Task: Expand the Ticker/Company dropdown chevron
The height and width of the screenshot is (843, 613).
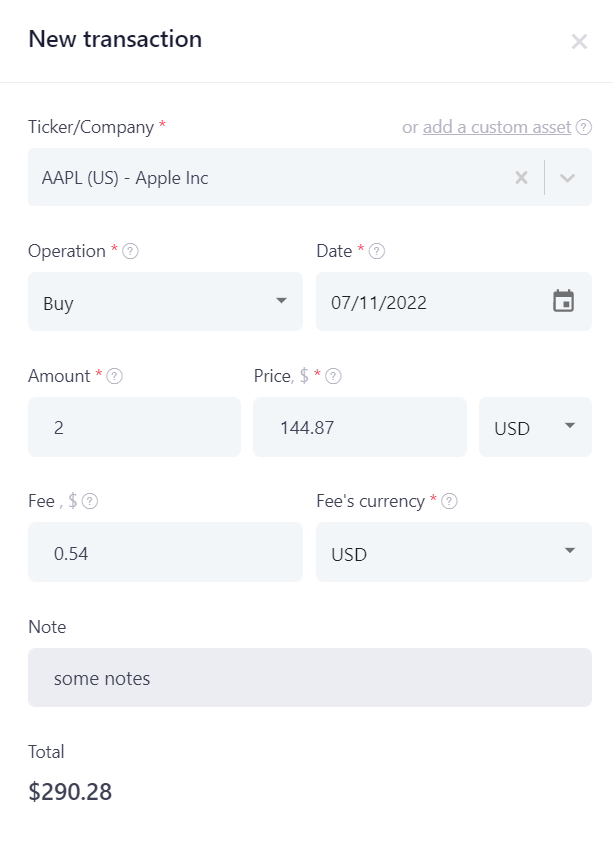Action: [567, 177]
